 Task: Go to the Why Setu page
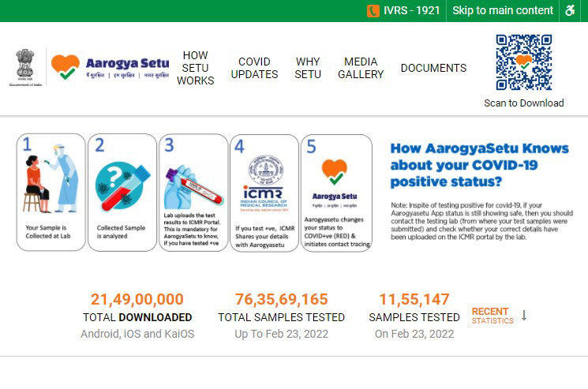pos(308,68)
